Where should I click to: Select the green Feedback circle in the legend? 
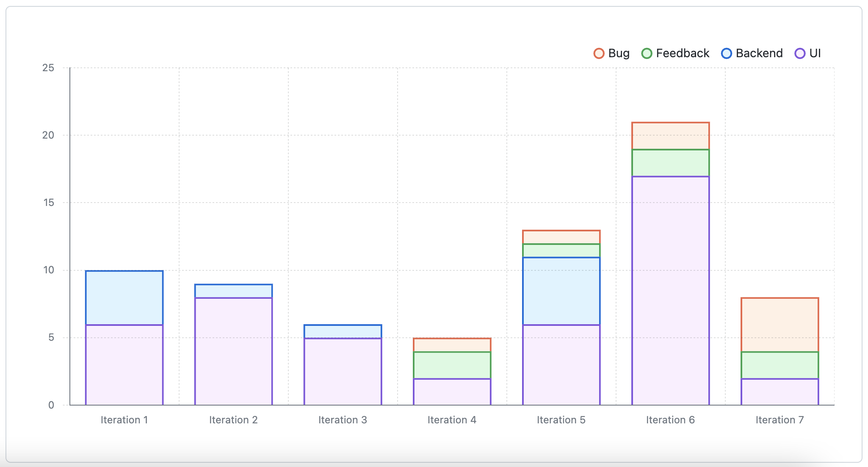coord(647,53)
